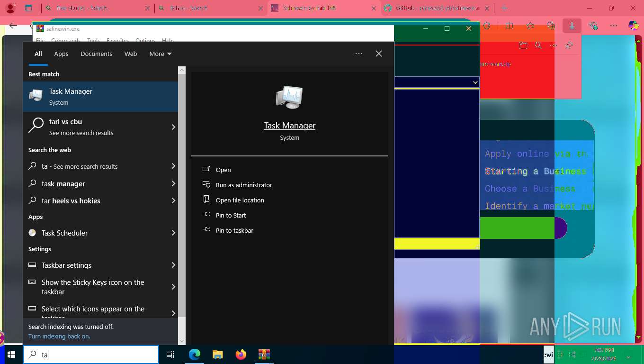Viewport: 644px width, 364px height.
Task: Switch to the Documents search filter
Action: point(96,54)
